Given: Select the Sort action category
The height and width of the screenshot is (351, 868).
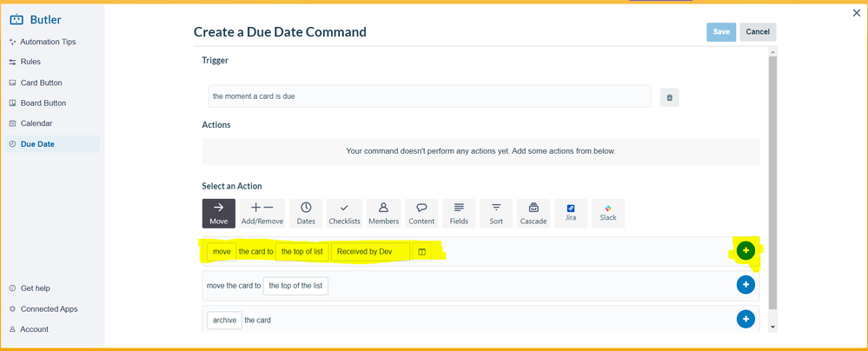Looking at the screenshot, I should (496, 214).
